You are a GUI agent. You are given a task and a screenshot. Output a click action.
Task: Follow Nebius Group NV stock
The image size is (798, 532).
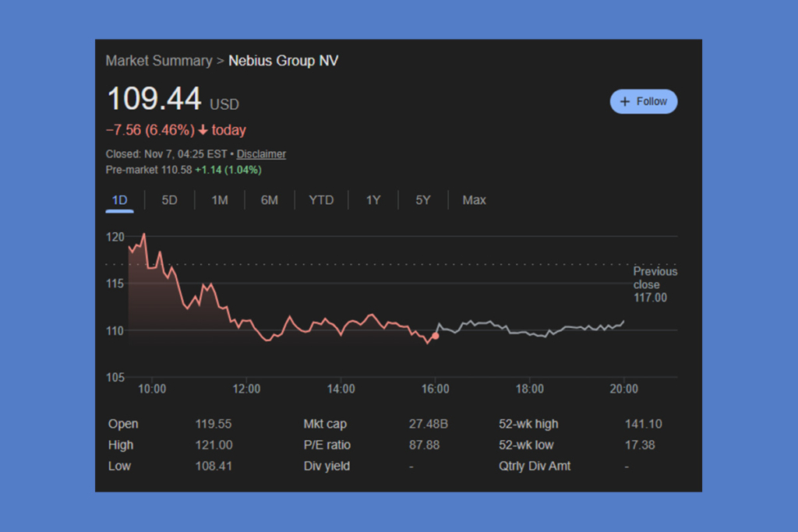(x=644, y=101)
